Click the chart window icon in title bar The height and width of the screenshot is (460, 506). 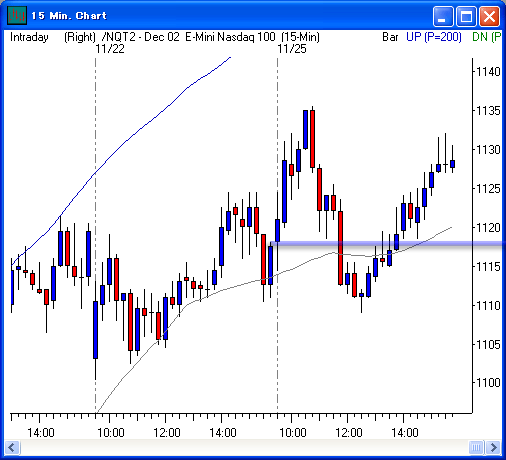point(16,16)
